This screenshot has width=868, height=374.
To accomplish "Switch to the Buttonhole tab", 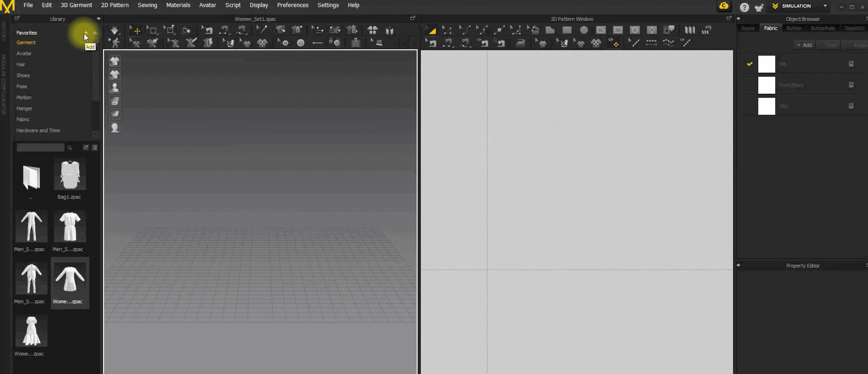I will [x=823, y=28].
